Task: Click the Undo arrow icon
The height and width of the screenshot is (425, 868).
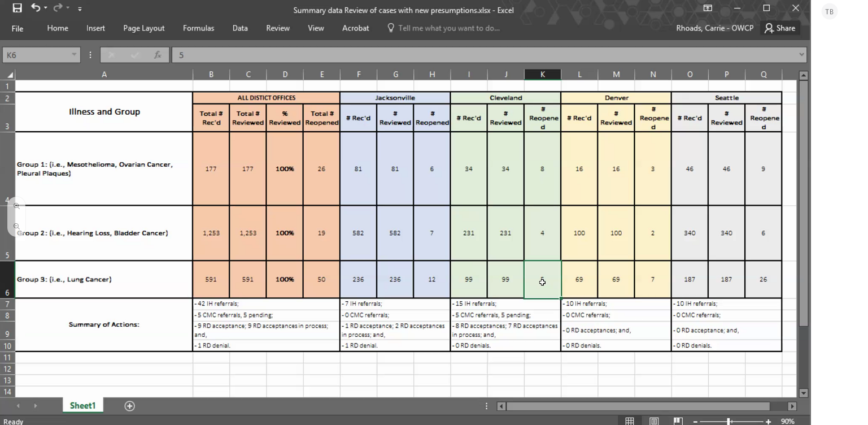Action: coord(36,8)
